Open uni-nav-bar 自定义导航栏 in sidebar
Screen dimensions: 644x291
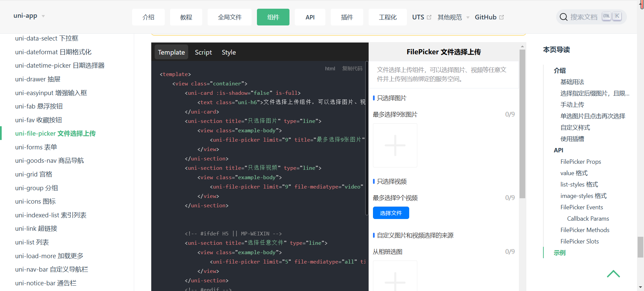[52, 269]
